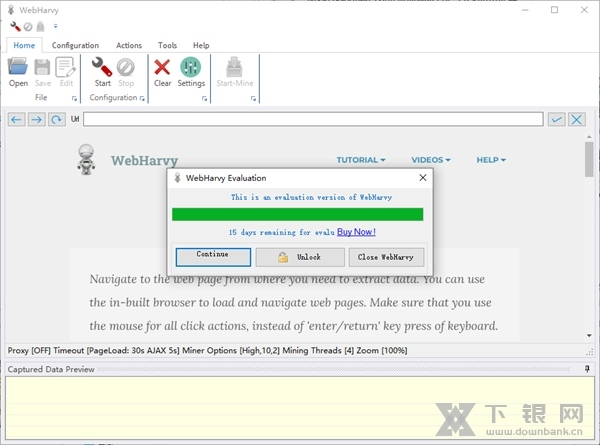Close the WebHarvy Evaluation dialog
The height and width of the screenshot is (445, 600).
tap(422, 178)
